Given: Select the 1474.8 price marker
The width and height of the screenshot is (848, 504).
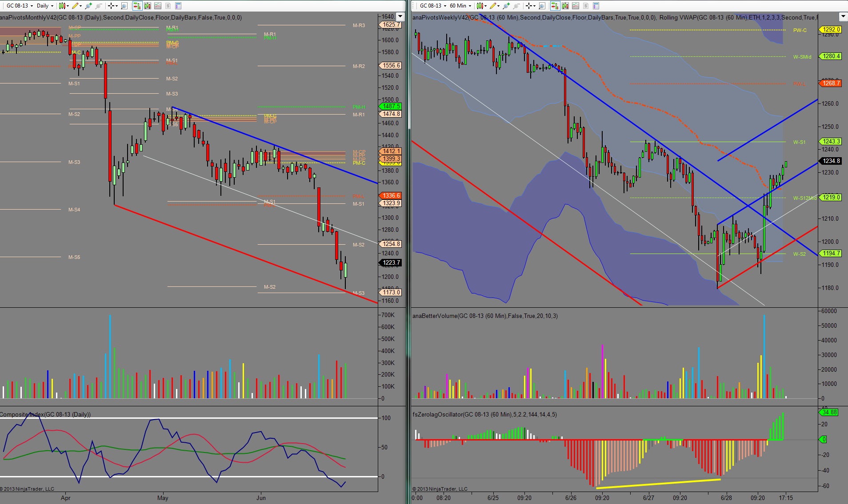Looking at the screenshot, I should click(390, 114).
